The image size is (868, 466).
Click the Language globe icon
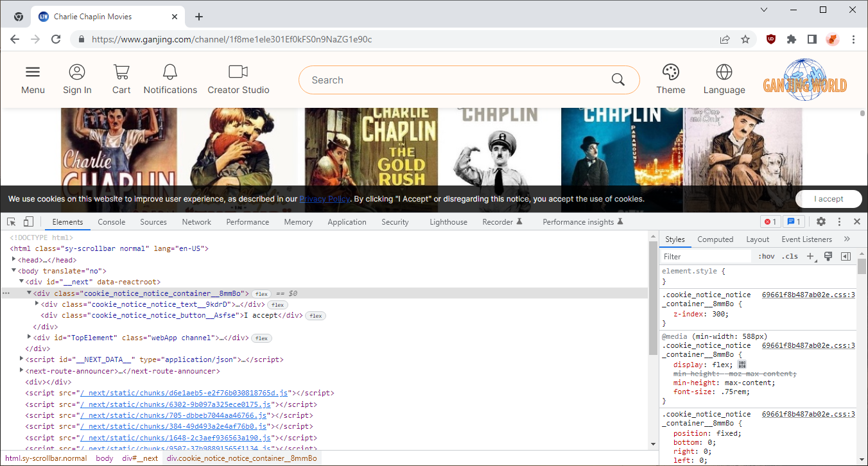point(724,73)
